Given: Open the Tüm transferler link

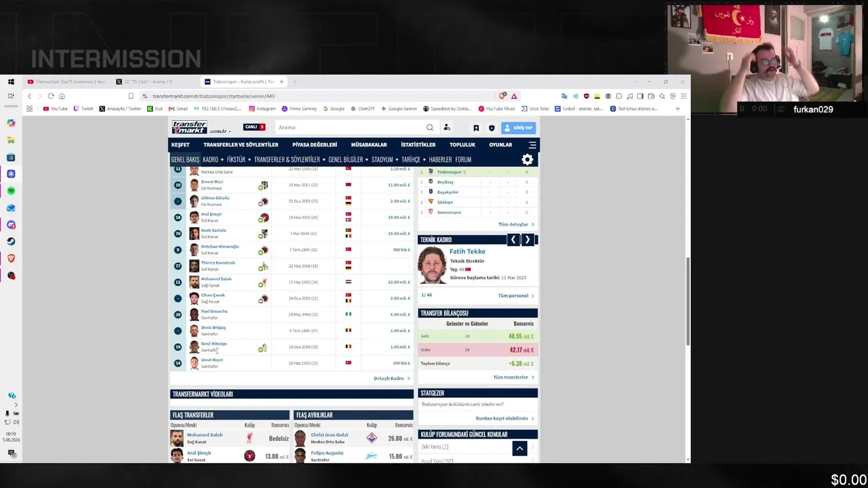Looking at the screenshot, I should (x=513, y=377).
